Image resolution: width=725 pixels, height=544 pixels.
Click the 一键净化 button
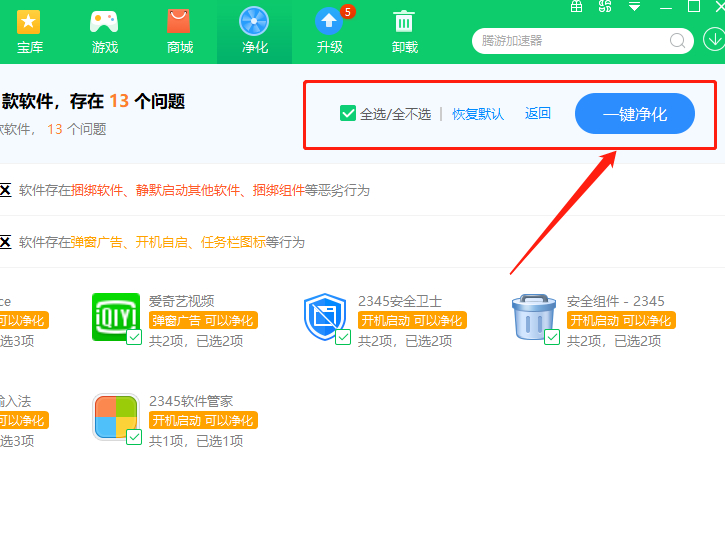(634, 114)
